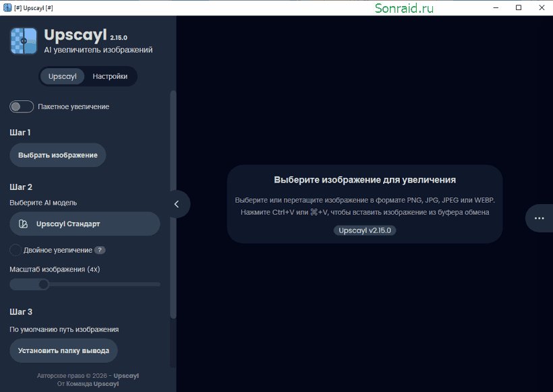Maximize the Upscayl window
The height and width of the screenshot is (392, 553).
519,8
